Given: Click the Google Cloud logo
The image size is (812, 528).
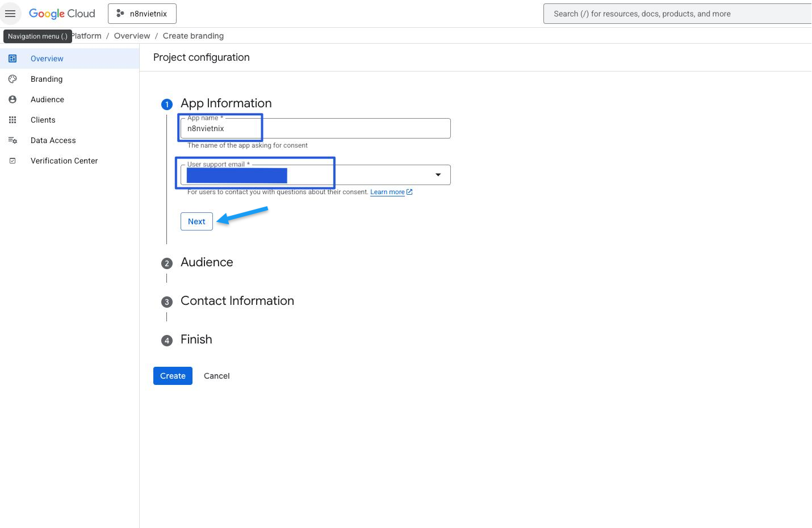Looking at the screenshot, I should click(x=62, y=14).
